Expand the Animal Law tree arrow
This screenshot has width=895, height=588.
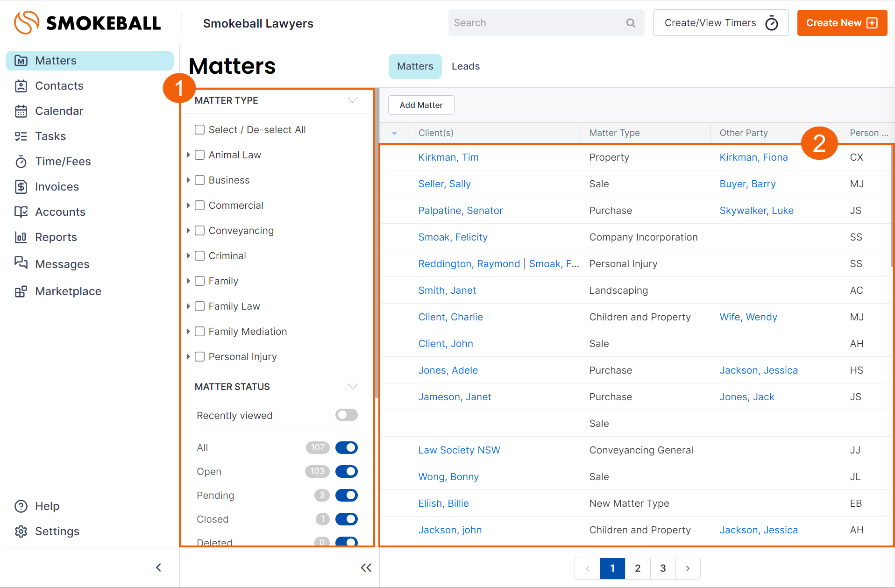click(x=188, y=155)
